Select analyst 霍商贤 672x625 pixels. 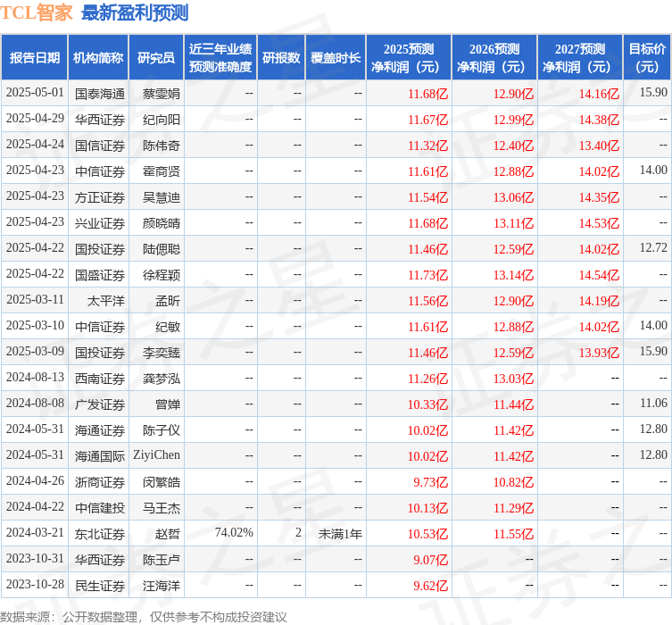(162, 171)
